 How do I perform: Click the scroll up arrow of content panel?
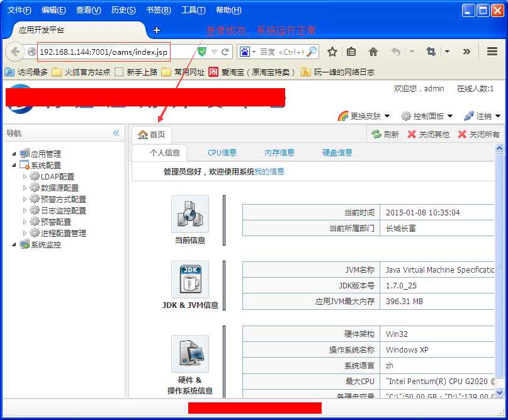[499, 149]
